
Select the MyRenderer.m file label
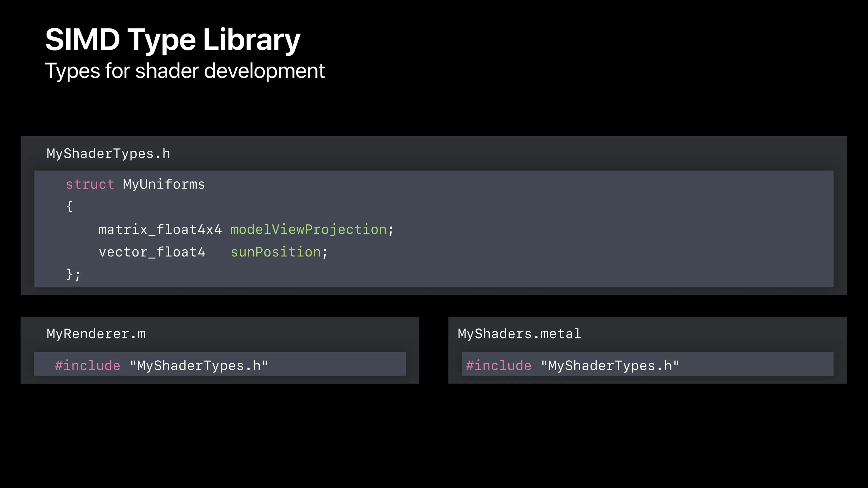96,334
